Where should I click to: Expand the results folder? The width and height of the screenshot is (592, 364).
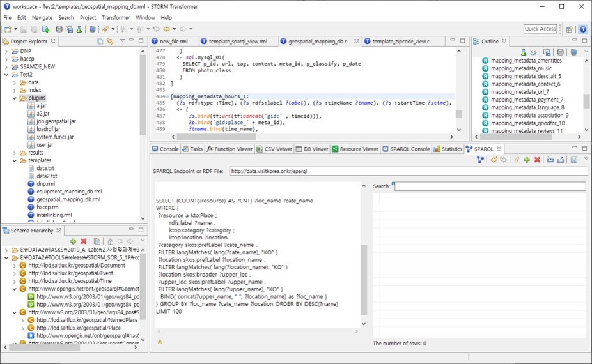tap(14, 153)
